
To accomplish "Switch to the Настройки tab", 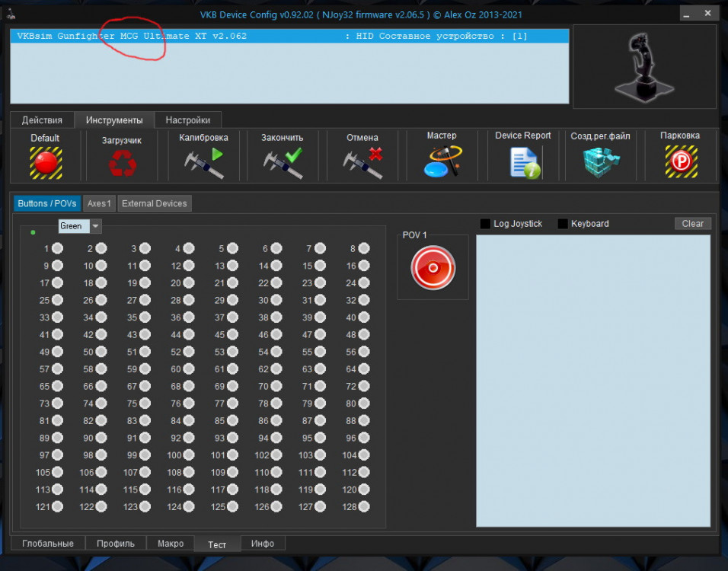I will [x=187, y=120].
